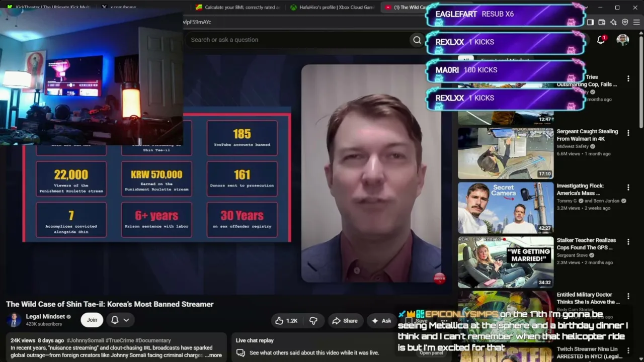This screenshot has height=362, width=644.
Task: Open Twitch Streamer Nina Lin video title
Action: [x=590, y=352]
